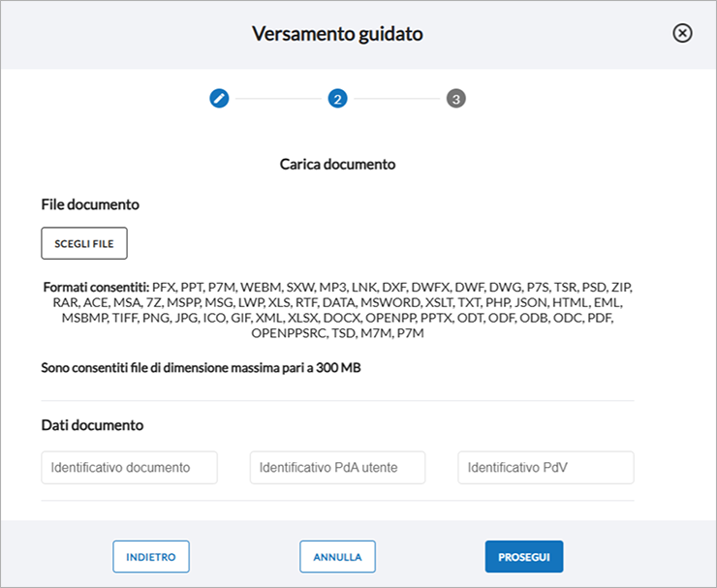Select step 2 in the progress indicator
This screenshot has width=717, height=588.
point(337,98)
